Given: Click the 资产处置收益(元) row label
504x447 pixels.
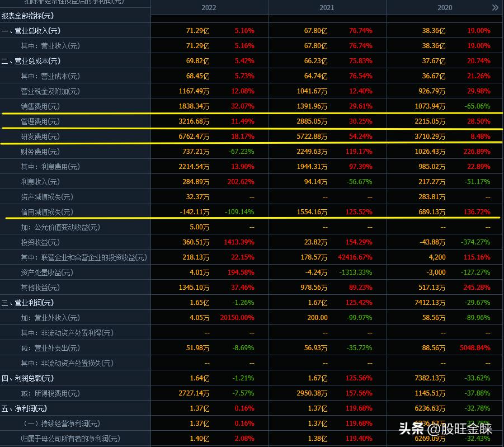Looking at the screenshot, I should point(47,272).
